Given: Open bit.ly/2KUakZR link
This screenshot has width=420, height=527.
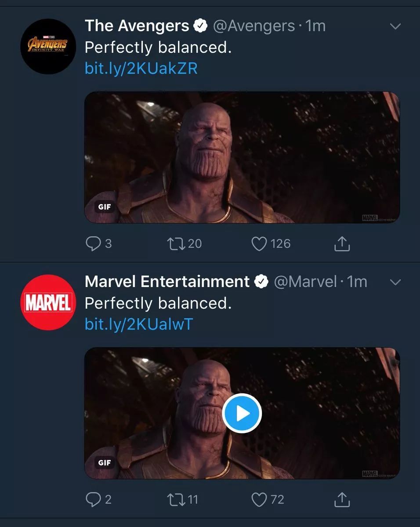Looking at the screenshot, I should 141,68.
